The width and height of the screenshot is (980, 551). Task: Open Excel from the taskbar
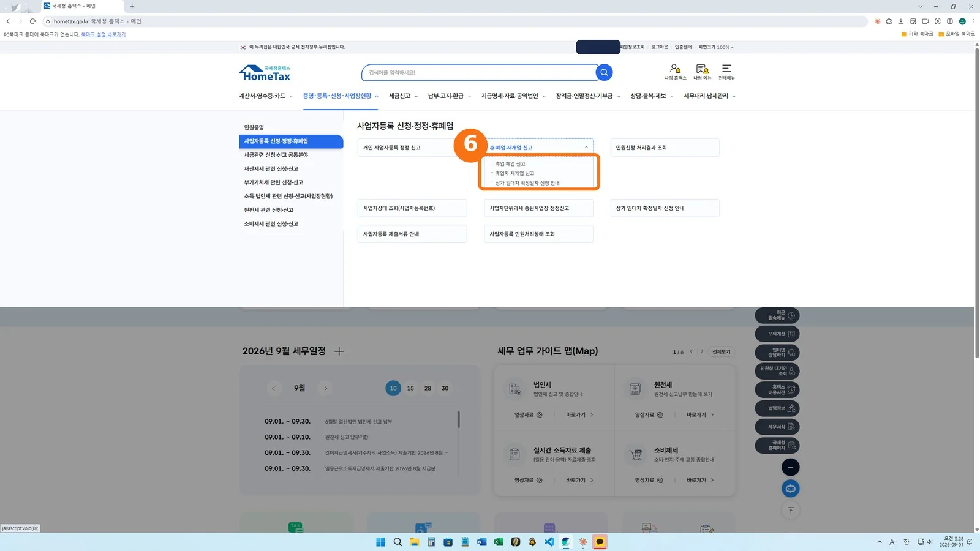point(499,542)
